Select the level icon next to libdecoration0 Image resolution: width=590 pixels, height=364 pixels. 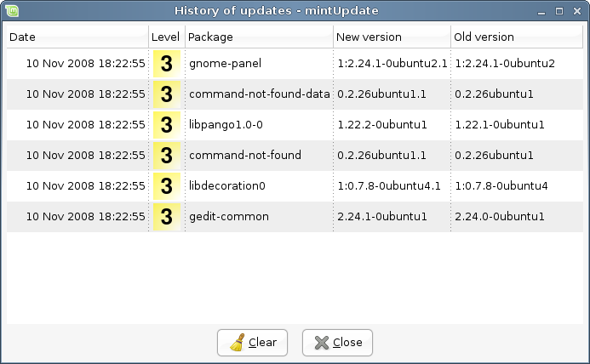pyautogui.click(x=167, y=186)
